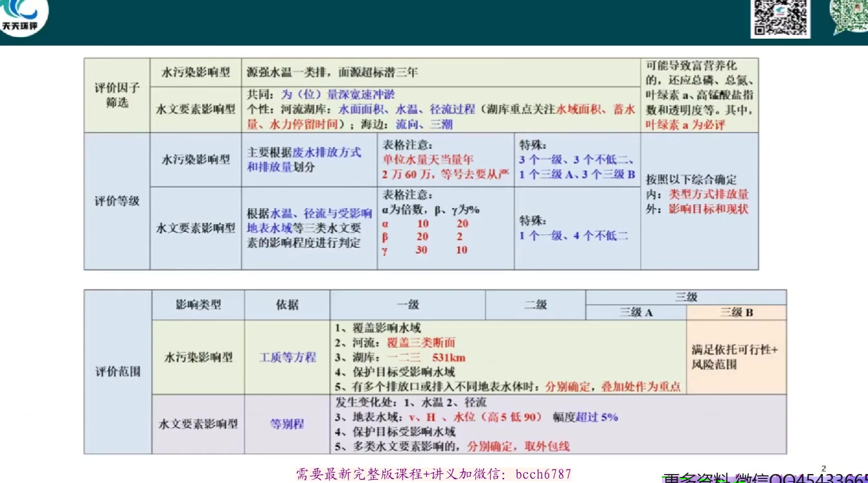Click the cell 等别程

tap(287, 424)
